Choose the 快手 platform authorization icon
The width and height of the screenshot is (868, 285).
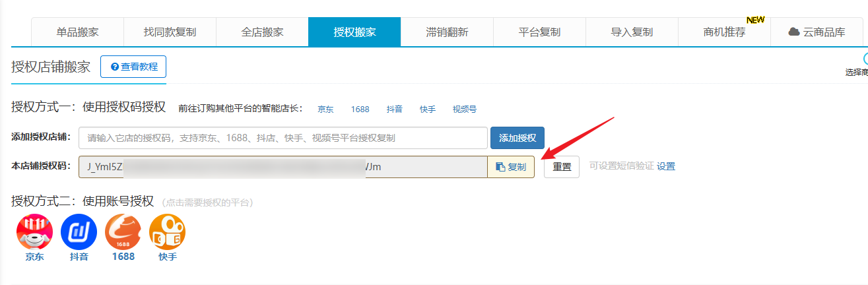pyautogui.click(x=167, y=232)
